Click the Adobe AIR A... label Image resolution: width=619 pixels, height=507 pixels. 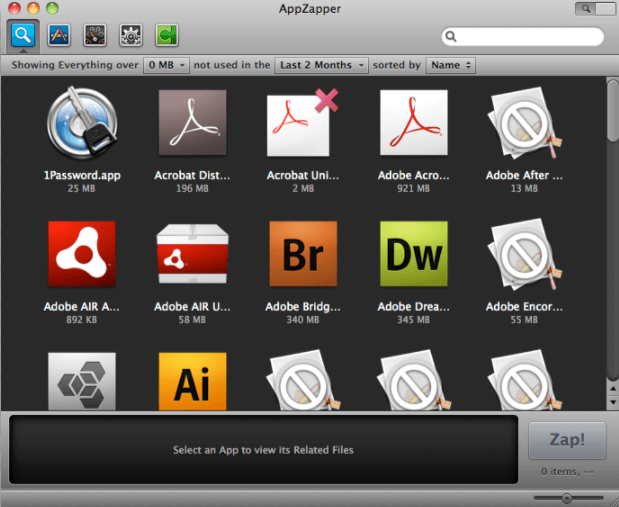coord(82,307)
